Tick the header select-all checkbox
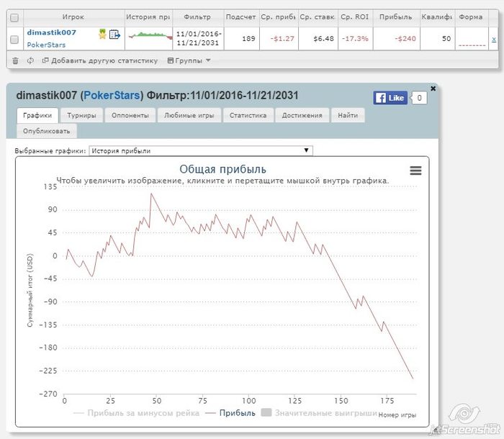 coord(14,18)
